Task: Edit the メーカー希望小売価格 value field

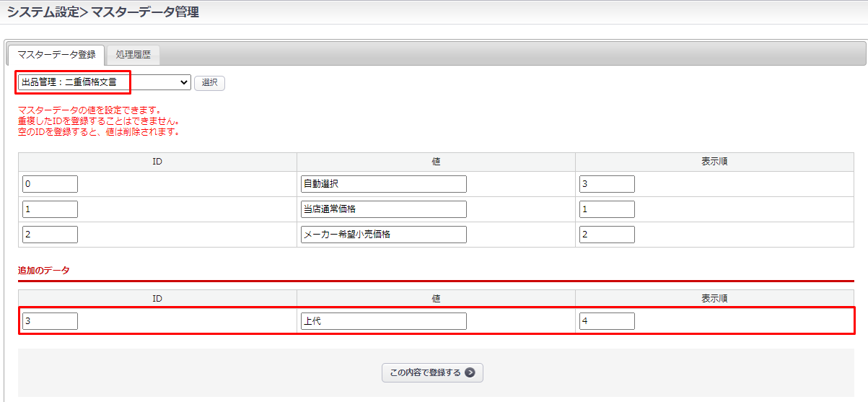Action: pyautogui.click(x=384, y=235)
